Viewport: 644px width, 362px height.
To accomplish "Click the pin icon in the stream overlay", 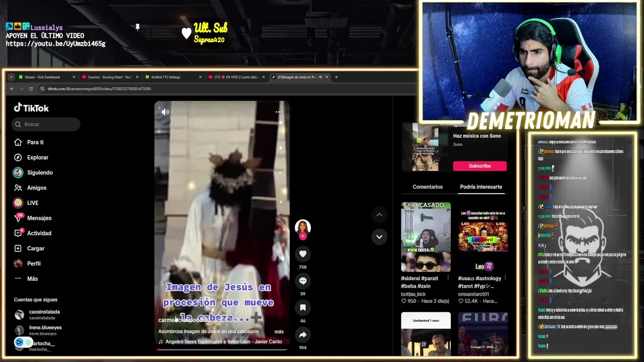I will (x=137, y=27).
